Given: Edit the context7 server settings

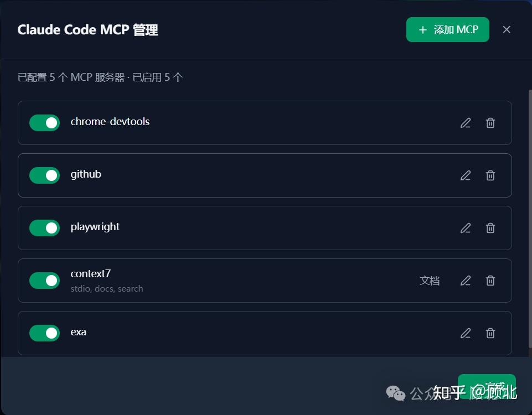Looking at the screenshot, I should coord(465,281).
